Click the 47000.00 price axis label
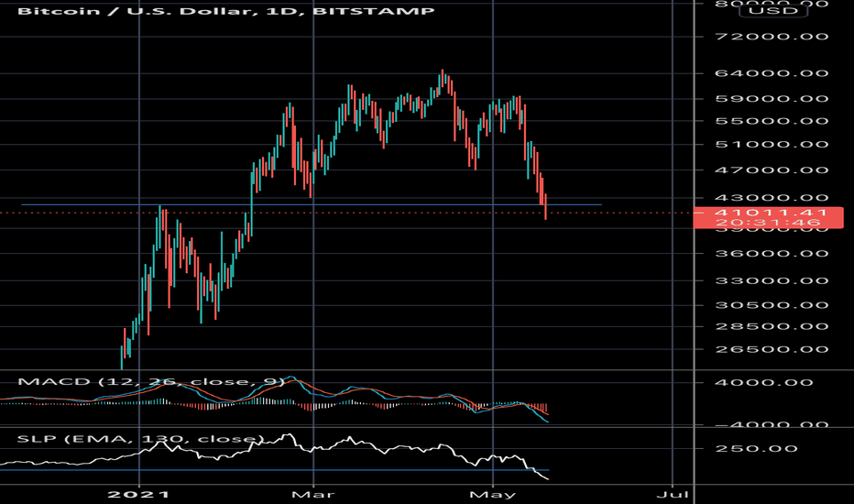 pos(772,170)
